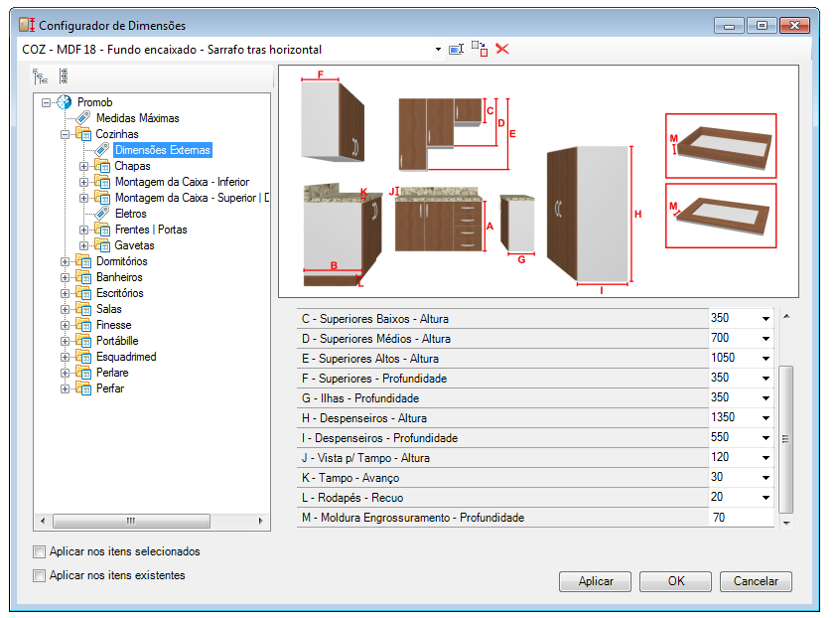Click the Gavetas folder icon
This screenshot has height=618, width=840.
coord(102,245)
